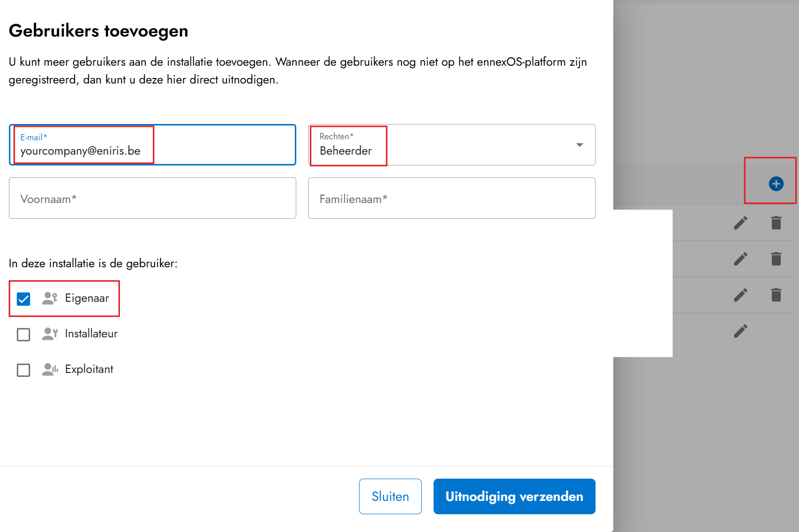Click the third row's trash delete icon
This screenshot has width=799, height=532.
(x=776, y=295)
